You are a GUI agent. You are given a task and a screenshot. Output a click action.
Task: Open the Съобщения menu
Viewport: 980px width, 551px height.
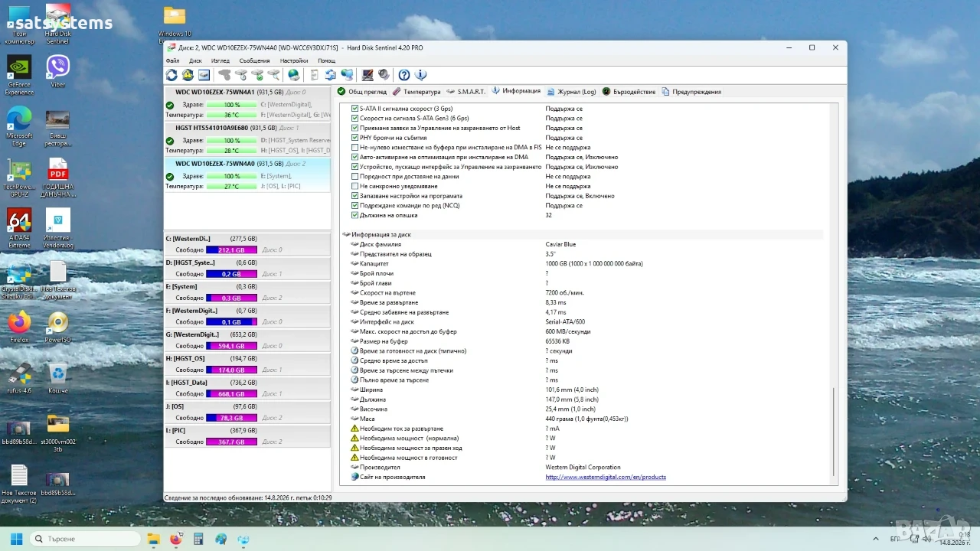tap(254, 60)
